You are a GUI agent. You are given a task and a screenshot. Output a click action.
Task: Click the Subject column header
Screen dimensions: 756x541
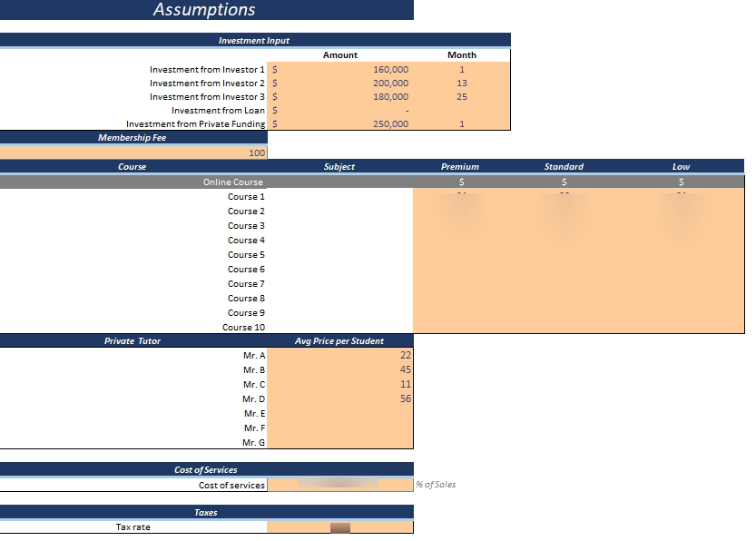point(339,167)
